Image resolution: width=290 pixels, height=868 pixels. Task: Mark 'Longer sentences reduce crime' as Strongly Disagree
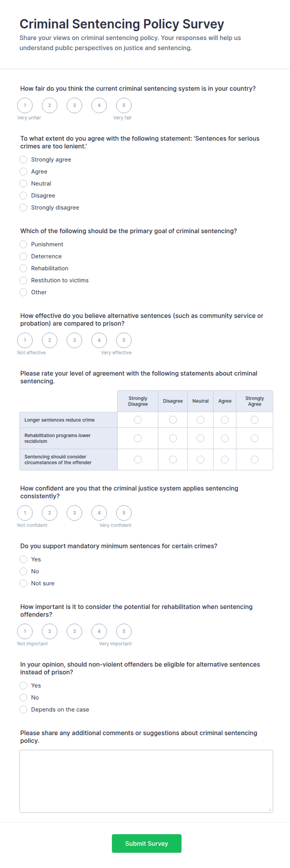point(138,420)
